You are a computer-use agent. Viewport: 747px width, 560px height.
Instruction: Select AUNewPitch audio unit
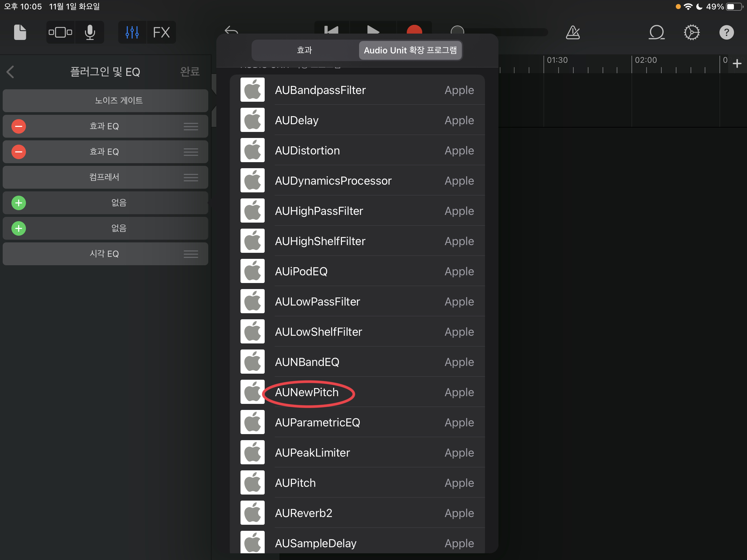357,392
